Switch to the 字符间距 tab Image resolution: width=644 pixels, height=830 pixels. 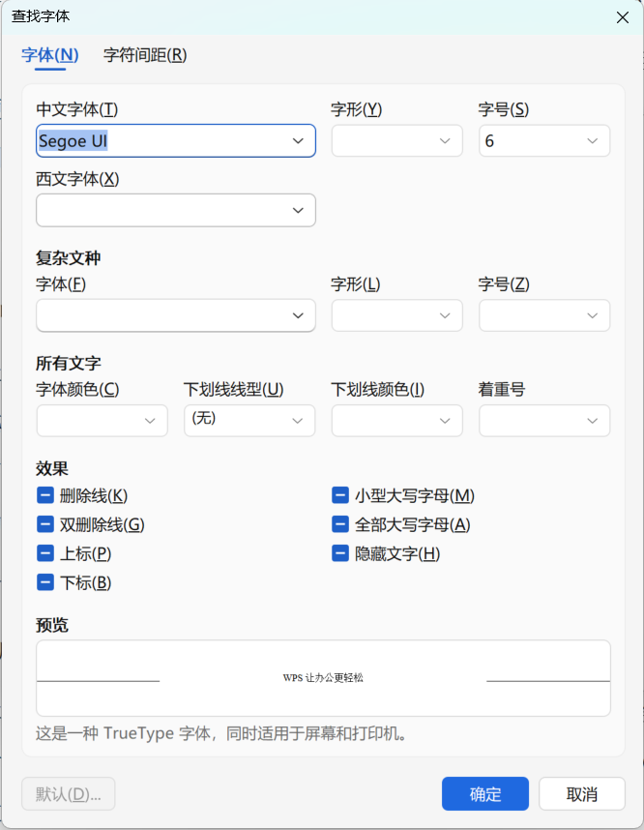(145, 55)
